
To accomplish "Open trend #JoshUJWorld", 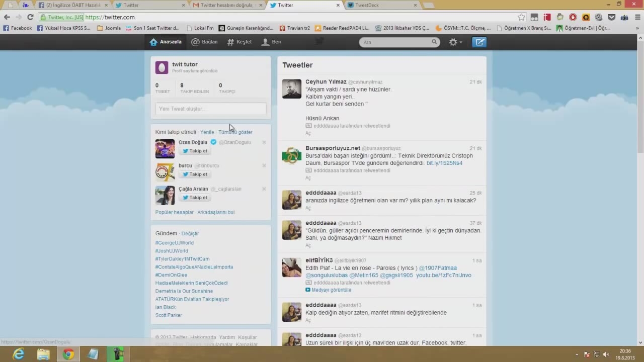I will [172, 251].
